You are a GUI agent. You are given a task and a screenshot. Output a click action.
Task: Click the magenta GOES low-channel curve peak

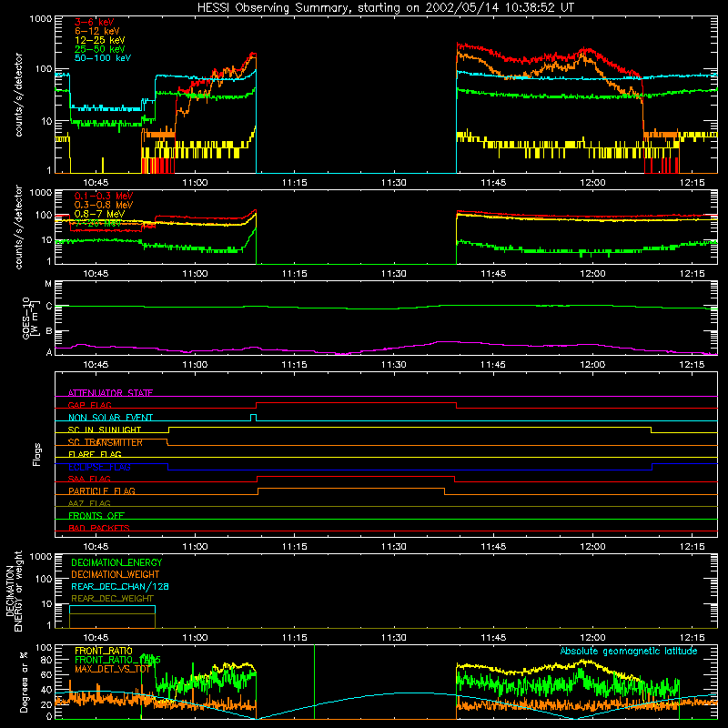click(448, 342)
